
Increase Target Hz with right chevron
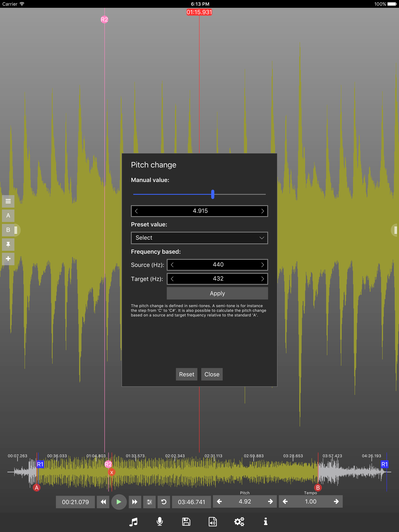(x=263, y=279)
